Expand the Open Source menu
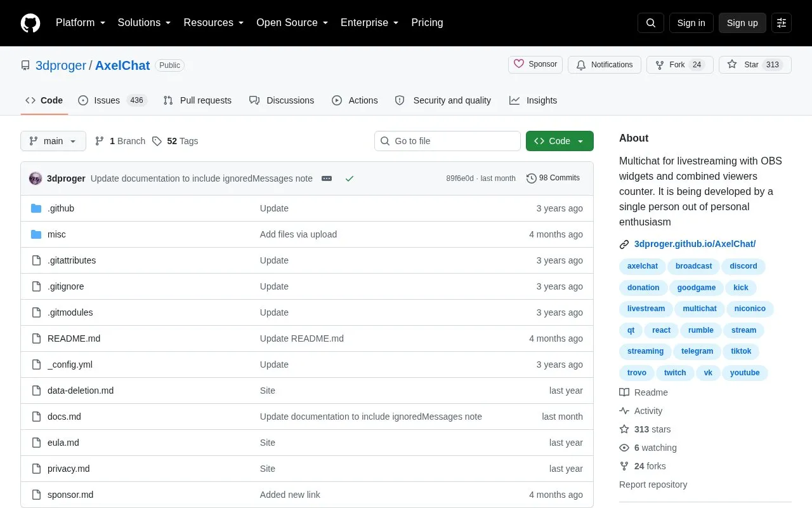Image resolution: width=812 pixels, height=508 pixels. 292,23
